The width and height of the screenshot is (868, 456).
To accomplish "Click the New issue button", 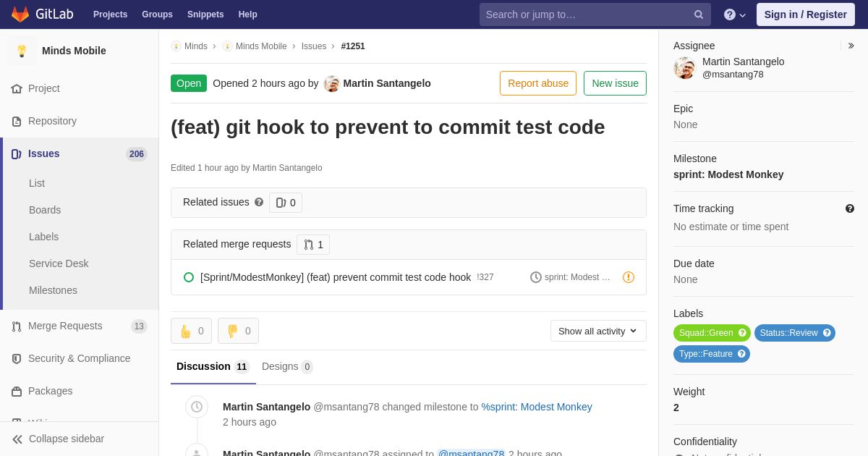I will tap(615, 83).
